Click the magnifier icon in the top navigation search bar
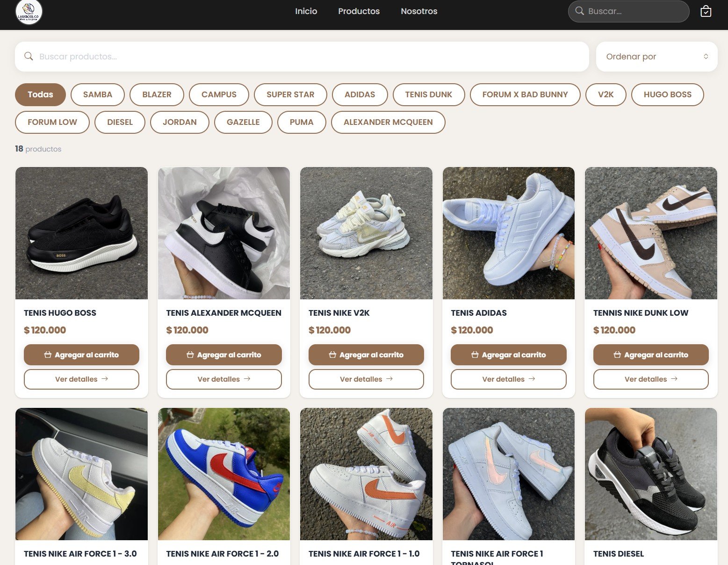The image size is (728, 565). [x=580, y=11]
